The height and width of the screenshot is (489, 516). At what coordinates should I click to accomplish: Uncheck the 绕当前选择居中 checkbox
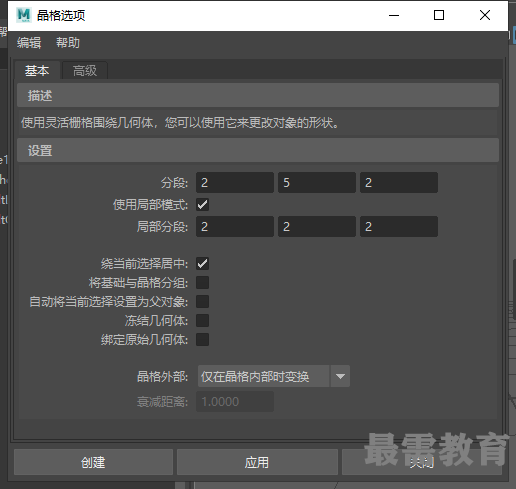[202, 264]
